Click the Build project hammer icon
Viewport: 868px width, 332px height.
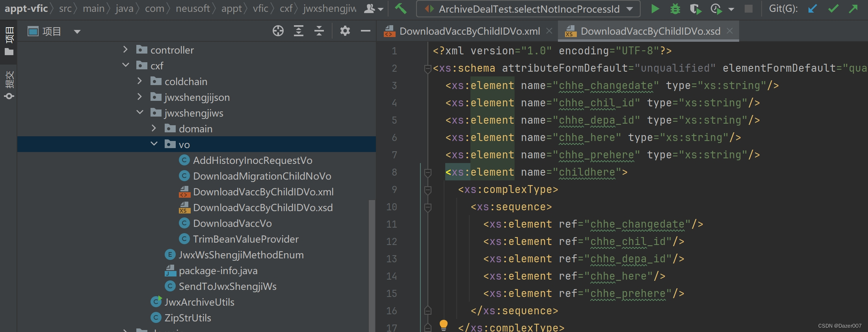pyautogui.click(x=400, y=9)
